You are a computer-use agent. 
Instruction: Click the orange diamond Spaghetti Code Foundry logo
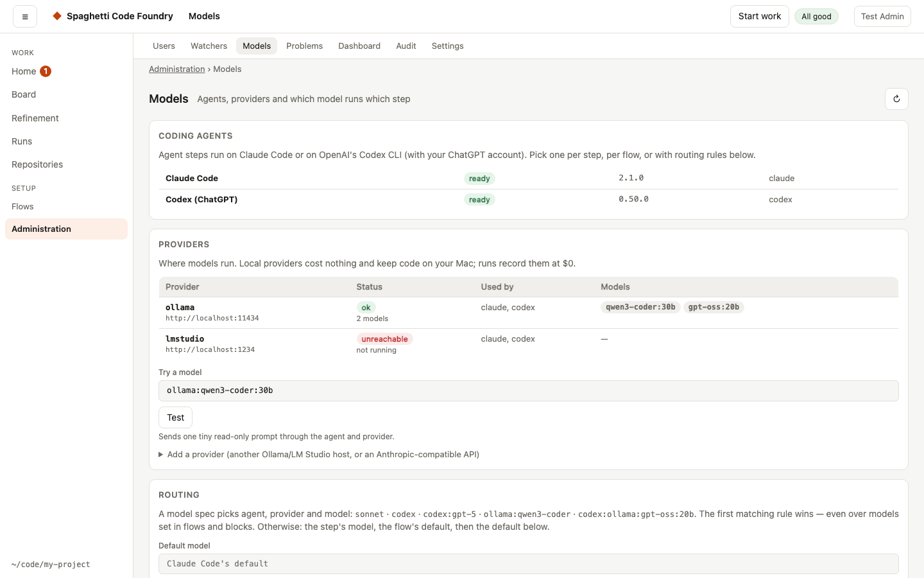[57, 16]
